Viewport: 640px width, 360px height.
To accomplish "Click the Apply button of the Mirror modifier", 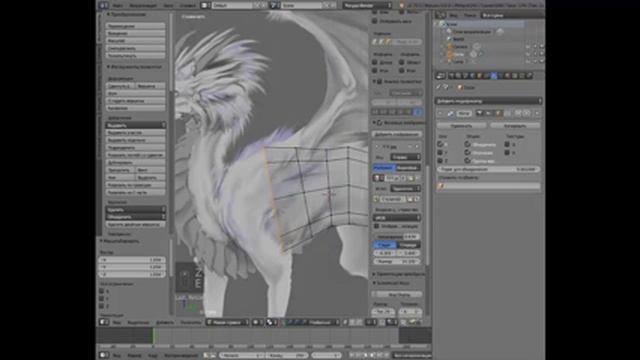I will 461,126.
